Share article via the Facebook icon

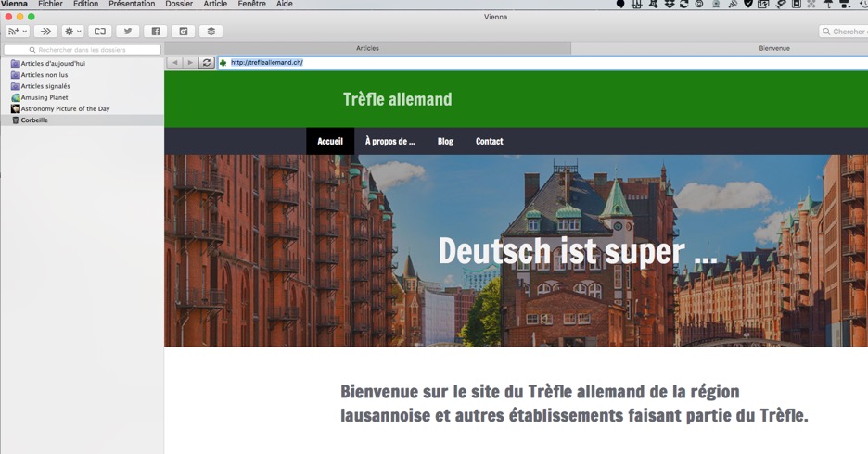point(156,32)
